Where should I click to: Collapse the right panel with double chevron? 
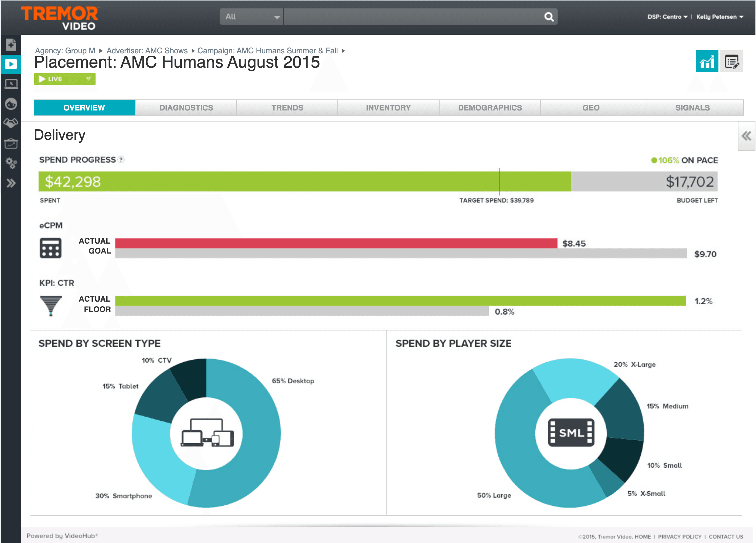[746, 136]
